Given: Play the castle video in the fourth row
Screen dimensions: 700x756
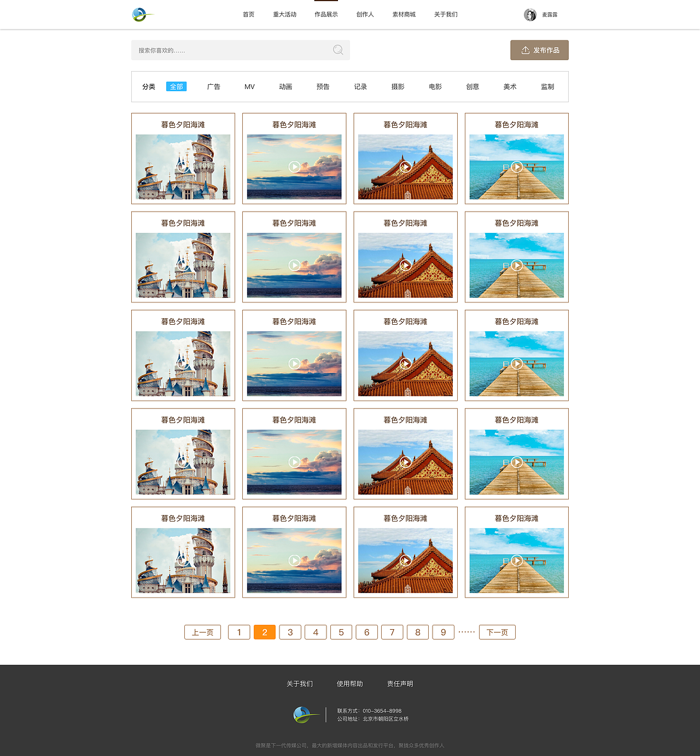Looking at the screenshot, I should click(183, 462).
